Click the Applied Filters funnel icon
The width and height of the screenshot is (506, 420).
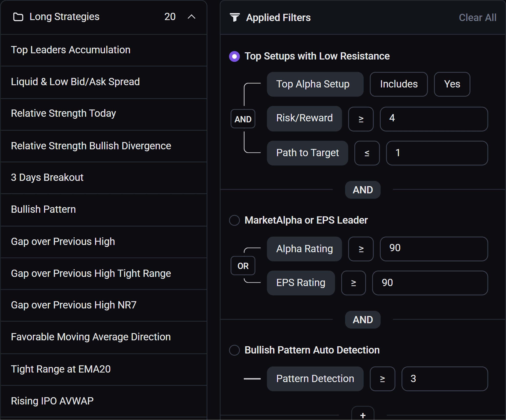click(234, 17)
